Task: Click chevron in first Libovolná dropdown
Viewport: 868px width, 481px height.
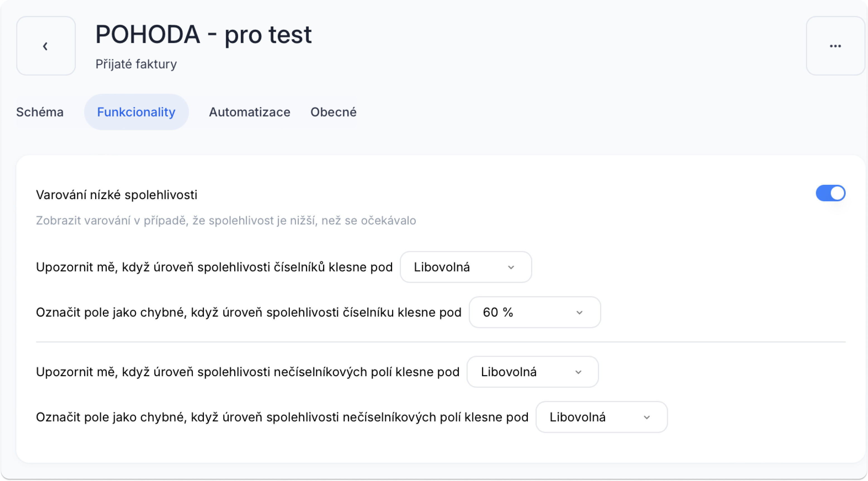Action: coord(511,268)
